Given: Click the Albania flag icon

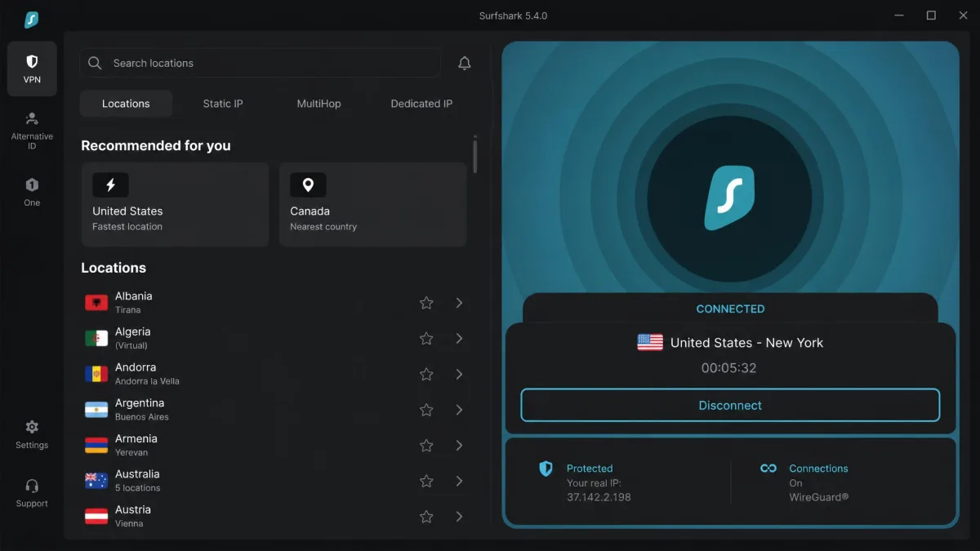Looking at the screenshot, I should point(96,303).
